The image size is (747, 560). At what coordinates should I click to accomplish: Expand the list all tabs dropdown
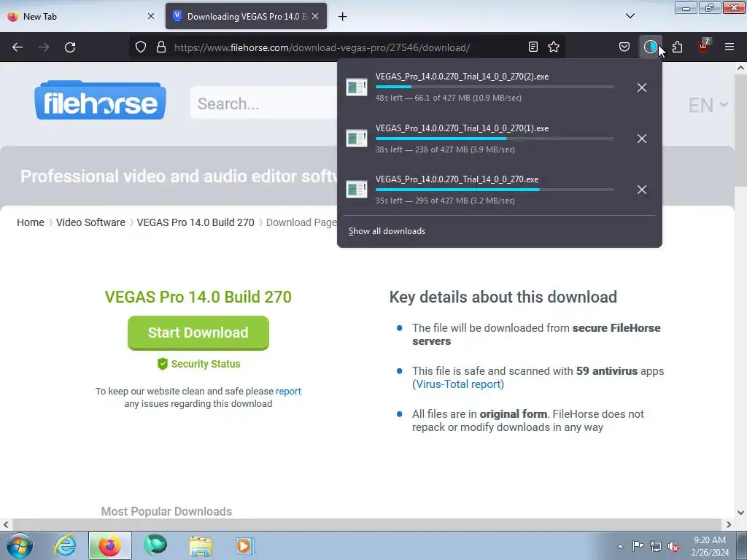coord(630,16)
